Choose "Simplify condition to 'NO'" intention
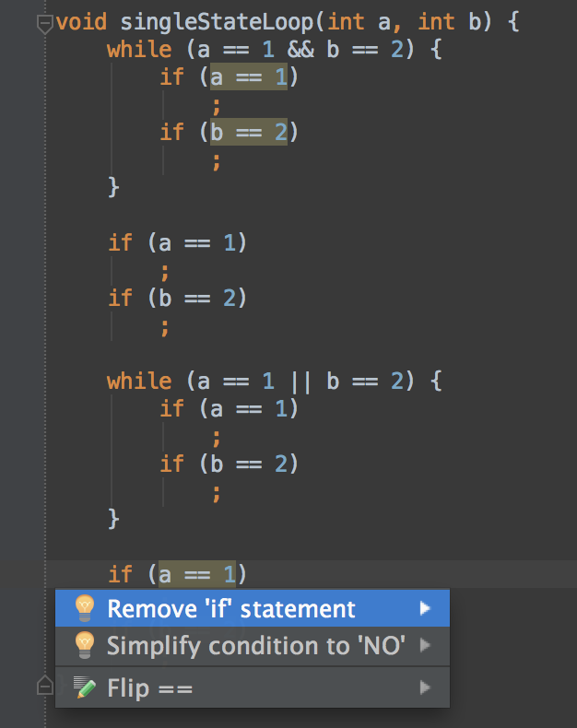577x728 pixels. 253,645
